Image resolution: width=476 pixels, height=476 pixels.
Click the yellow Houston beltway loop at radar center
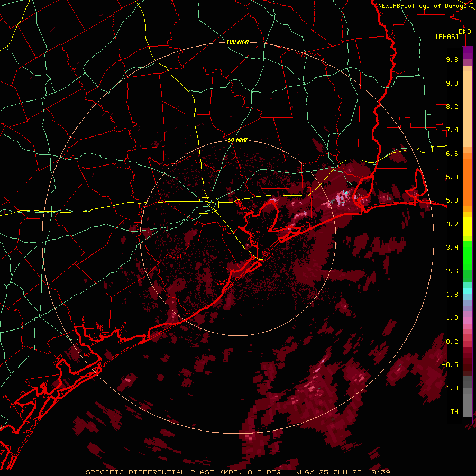209,205
